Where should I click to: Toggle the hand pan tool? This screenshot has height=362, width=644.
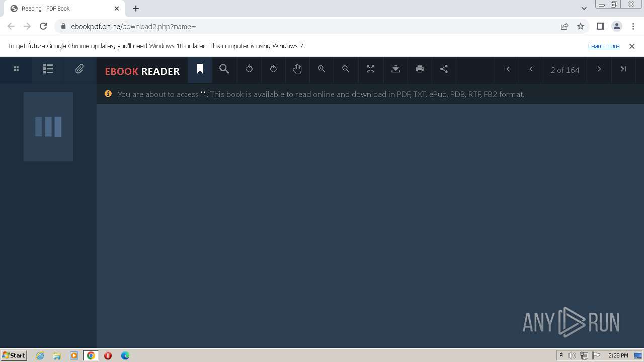point(297,69)
